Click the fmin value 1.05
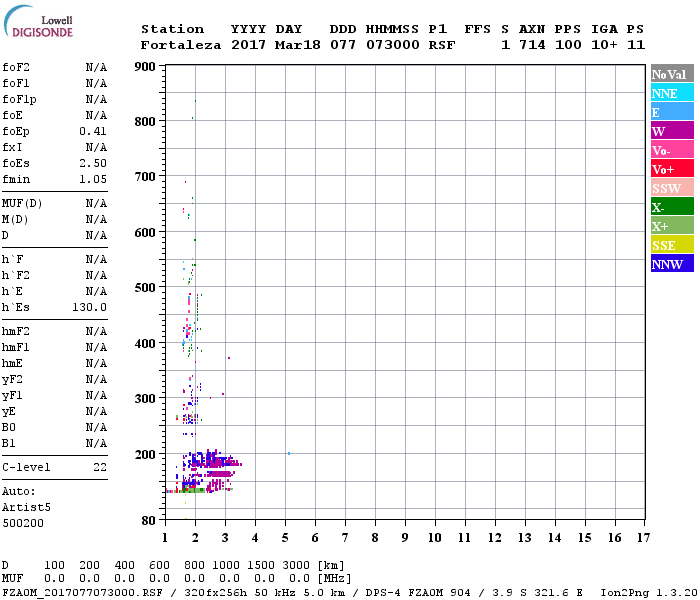The width and height of the screenshot is (700, 600). click(93, 179)
